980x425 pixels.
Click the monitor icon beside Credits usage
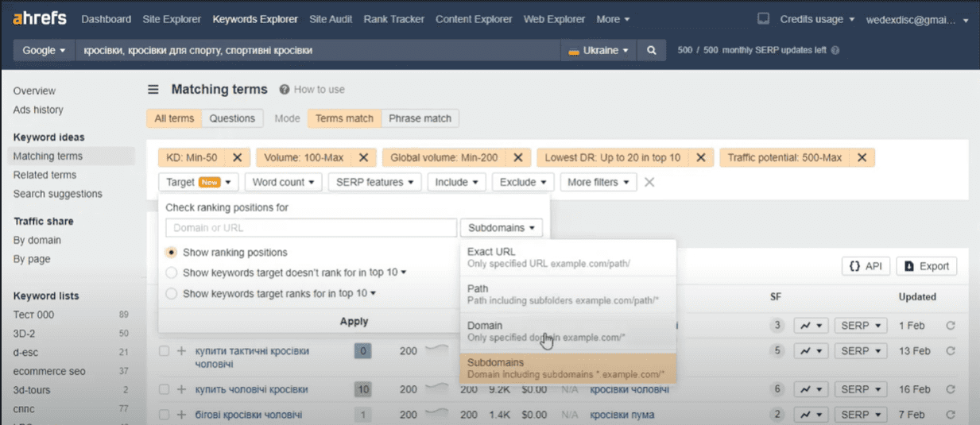(x=763, y=18)
